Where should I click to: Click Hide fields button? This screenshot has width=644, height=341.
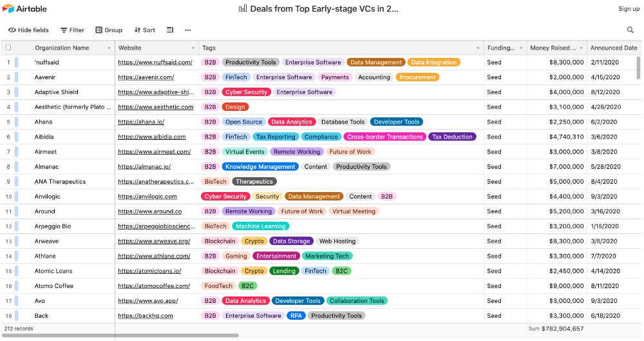29,30
